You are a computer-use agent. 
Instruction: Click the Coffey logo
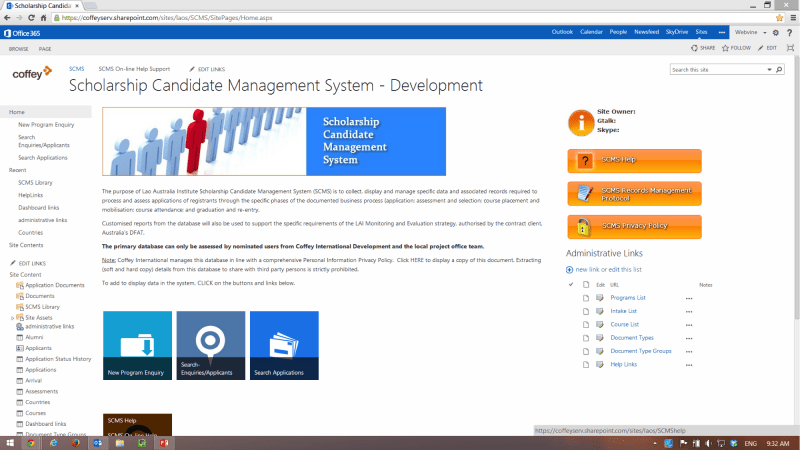32,73
